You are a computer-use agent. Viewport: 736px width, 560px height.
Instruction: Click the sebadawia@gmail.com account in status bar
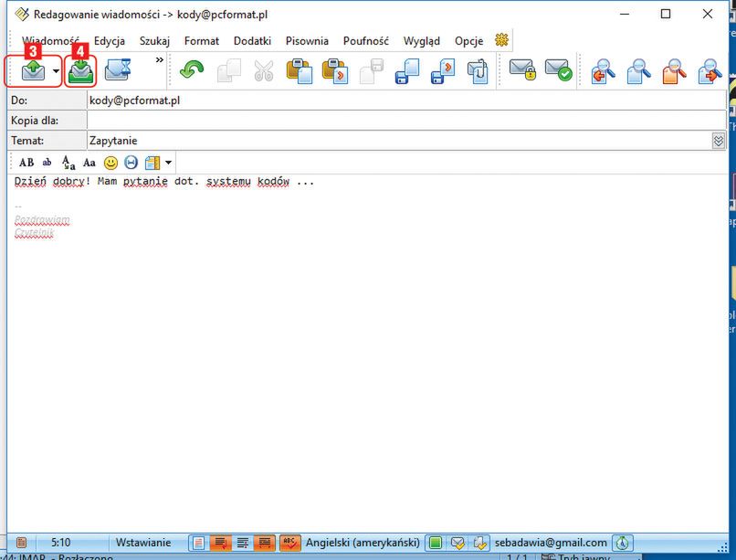tap(551, 543)
